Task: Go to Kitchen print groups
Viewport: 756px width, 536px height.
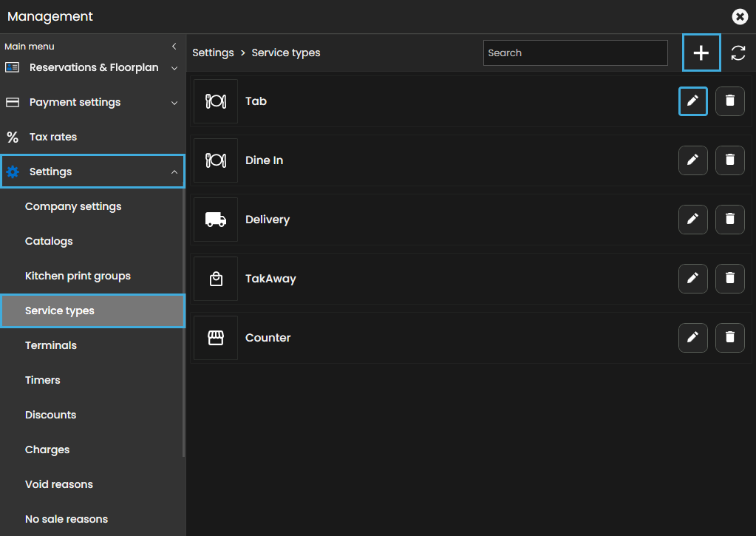Action: (x=78, y=276)
